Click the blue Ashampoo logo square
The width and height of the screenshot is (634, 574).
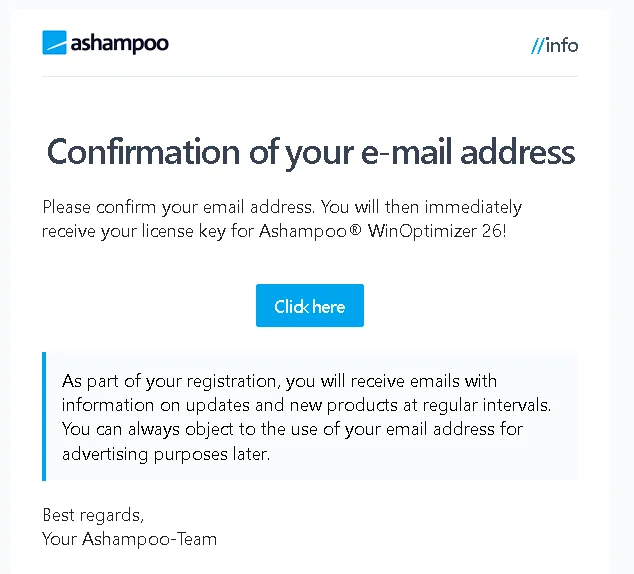coord(54,42)
